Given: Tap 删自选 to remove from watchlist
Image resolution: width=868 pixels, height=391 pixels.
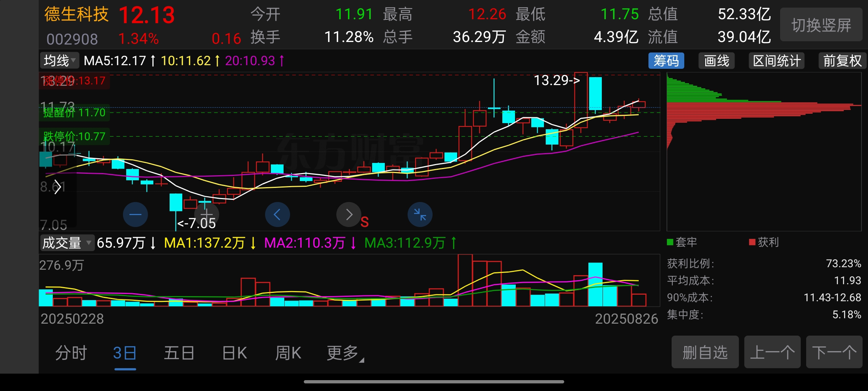Looking at the screenshot, I should pos(705,352).
